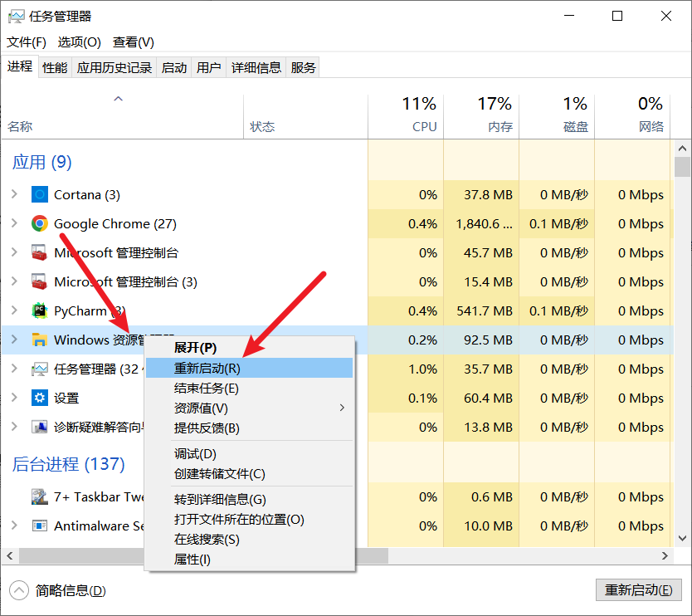
Task: Click the PyCharm icon
Action: click(39, 310)
